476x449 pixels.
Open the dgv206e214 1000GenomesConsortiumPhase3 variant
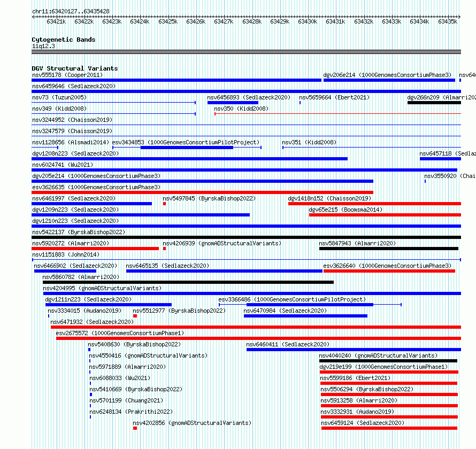pyautogui.click(x=387, y=75)
